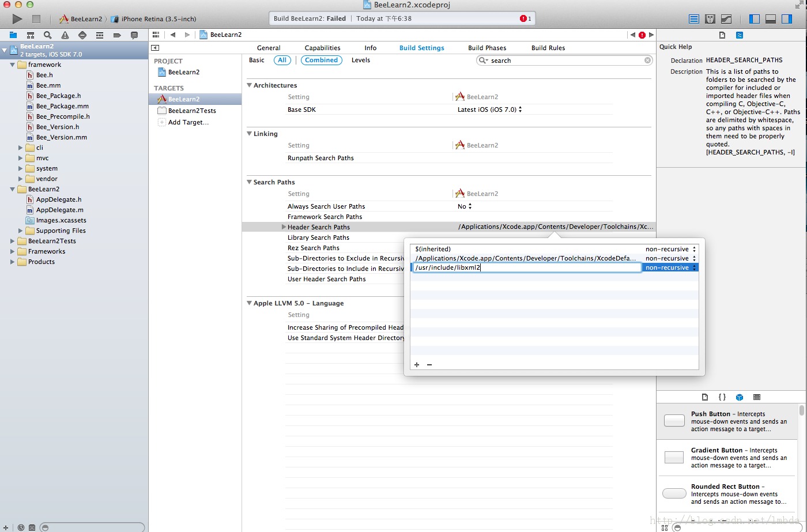Show Basic build settings
Viewport: 807px width, 532px height.
click(x=257, y=60)
